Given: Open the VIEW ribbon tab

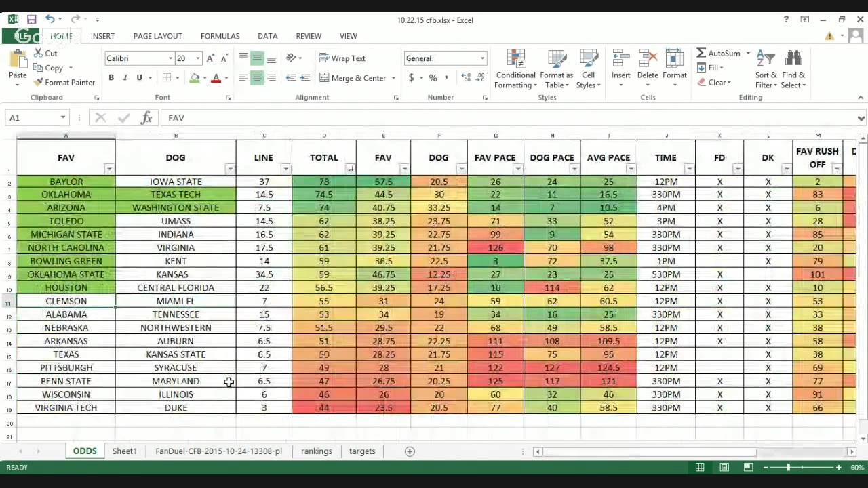Looking at the screenshot, I should click(349, 36).
